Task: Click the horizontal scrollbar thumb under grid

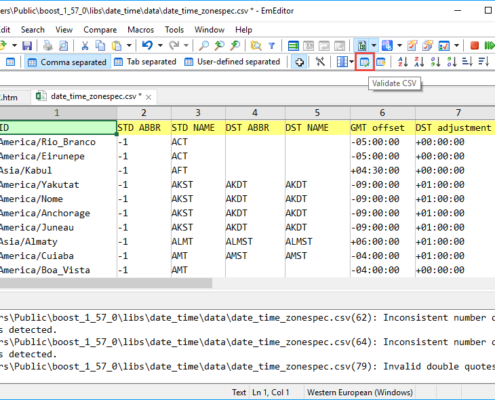Action: [x=106, y=283]
